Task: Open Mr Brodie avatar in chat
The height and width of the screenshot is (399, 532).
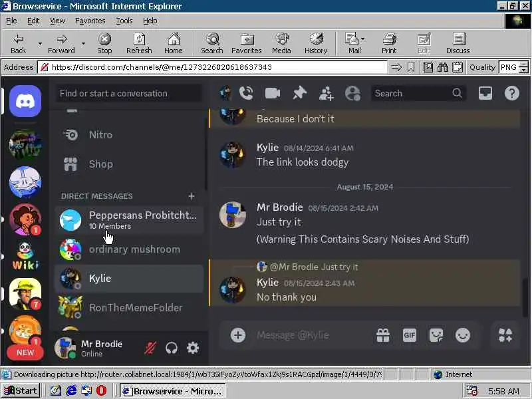Action: (x=232, y=215)
